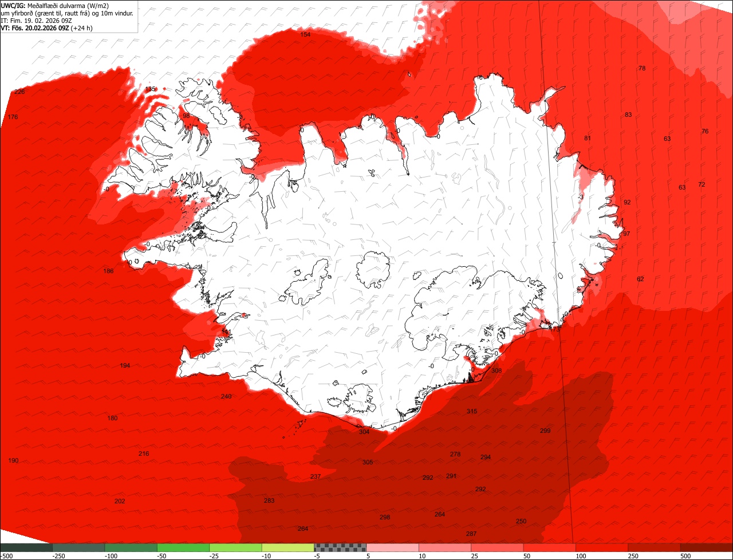Click the flux value 294 on the map
733x560 pixels.
click(x=486, y=457)
